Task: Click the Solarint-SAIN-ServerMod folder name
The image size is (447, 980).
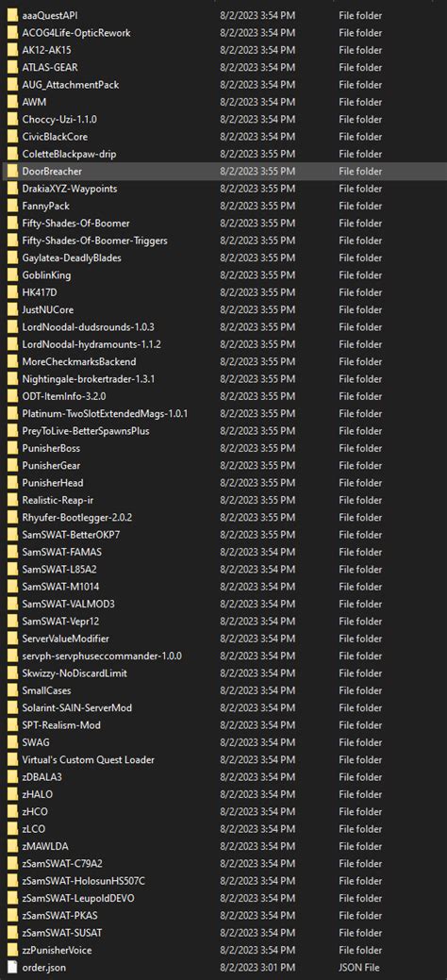Action: (x=77, y=707)
